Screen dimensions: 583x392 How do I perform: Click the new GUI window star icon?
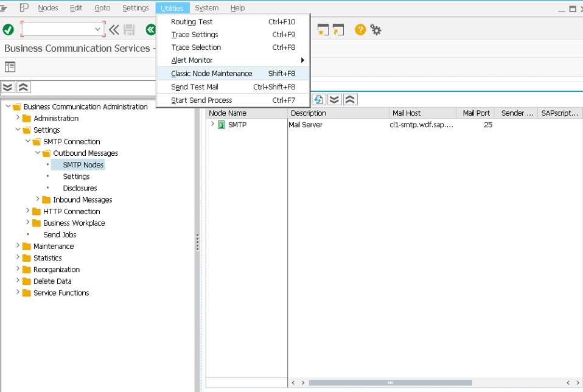coord(323,30)
